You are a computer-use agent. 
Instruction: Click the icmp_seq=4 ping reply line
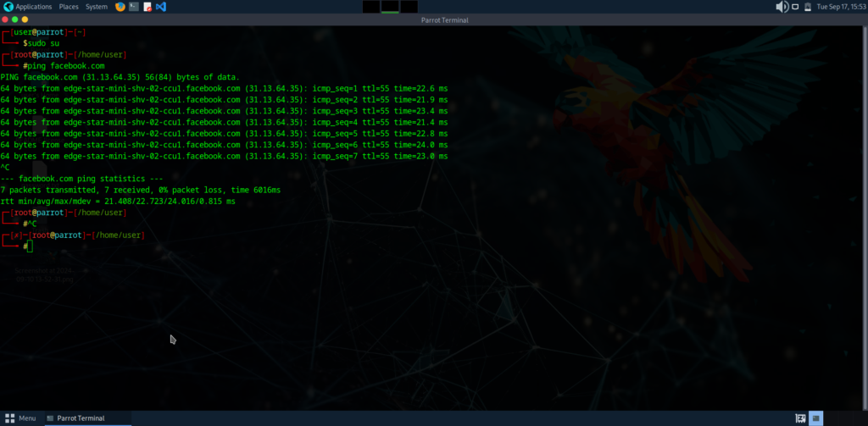point(224,122)
